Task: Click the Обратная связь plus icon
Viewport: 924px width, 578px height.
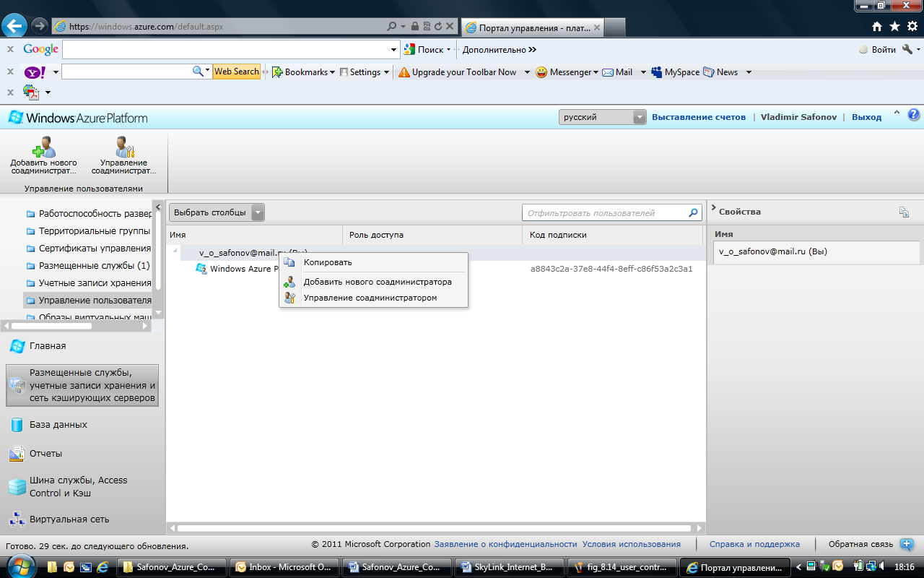Action: pyautogui.click(x=907, y=545)
